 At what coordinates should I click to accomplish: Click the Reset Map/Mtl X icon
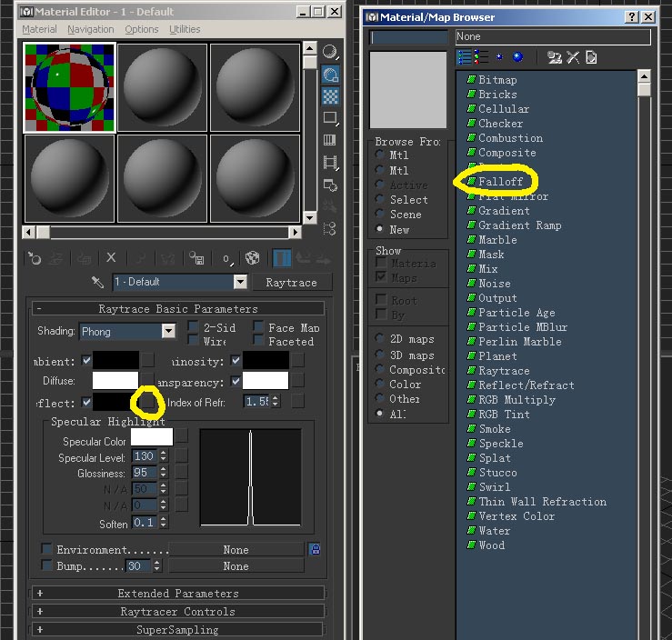[x=111, y=258]
